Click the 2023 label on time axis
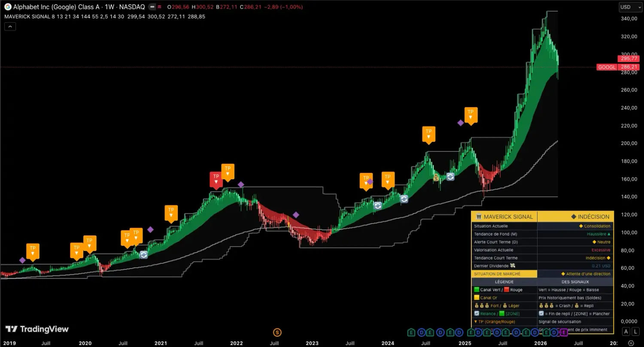Screen dimensions: 644x347 pyautogui.click(x=312, y=343)
